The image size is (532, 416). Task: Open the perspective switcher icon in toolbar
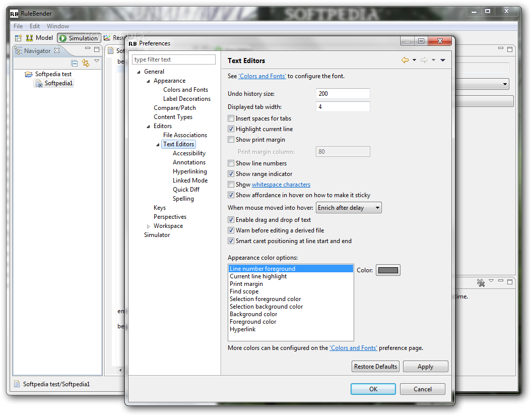[x=18, y=38]
